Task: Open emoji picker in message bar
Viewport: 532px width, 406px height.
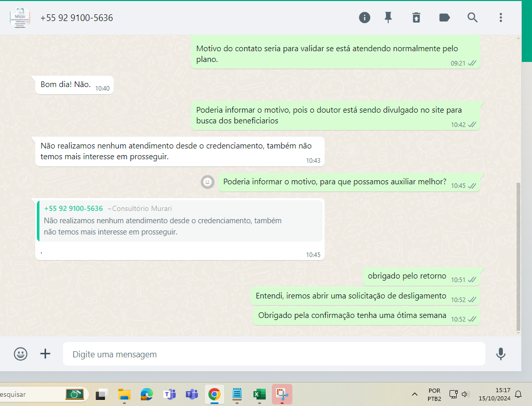Action: point(20,354)
